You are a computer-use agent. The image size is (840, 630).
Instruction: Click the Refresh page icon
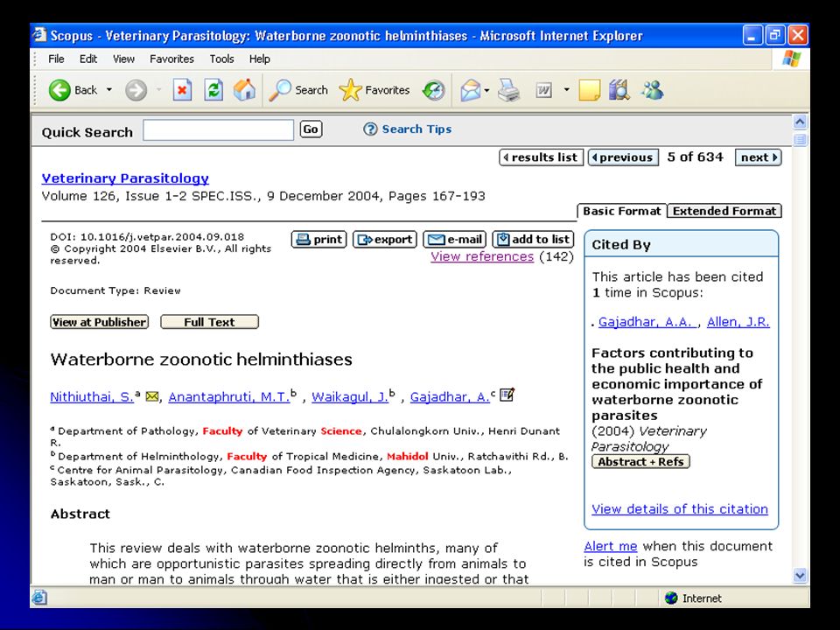tap(213, 90)
